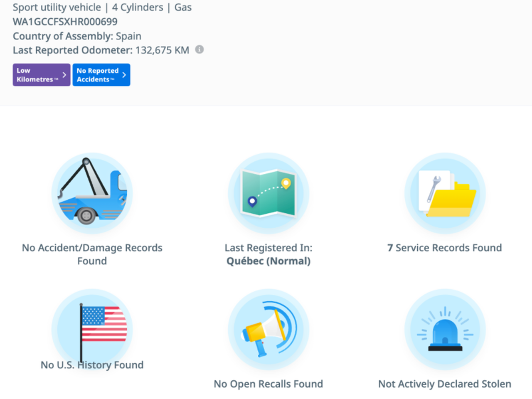Expand the No Reported Accidents chevron arrow
Screen dimensions: 532x399
124,75
